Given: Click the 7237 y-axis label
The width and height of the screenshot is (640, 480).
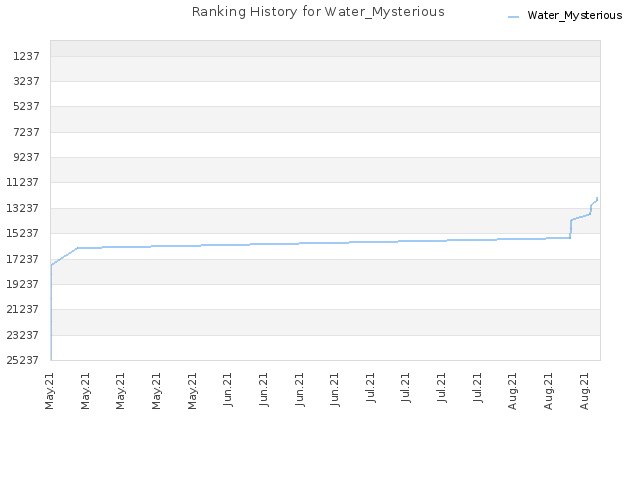Looking at the screenshot, I should [26, 132].
